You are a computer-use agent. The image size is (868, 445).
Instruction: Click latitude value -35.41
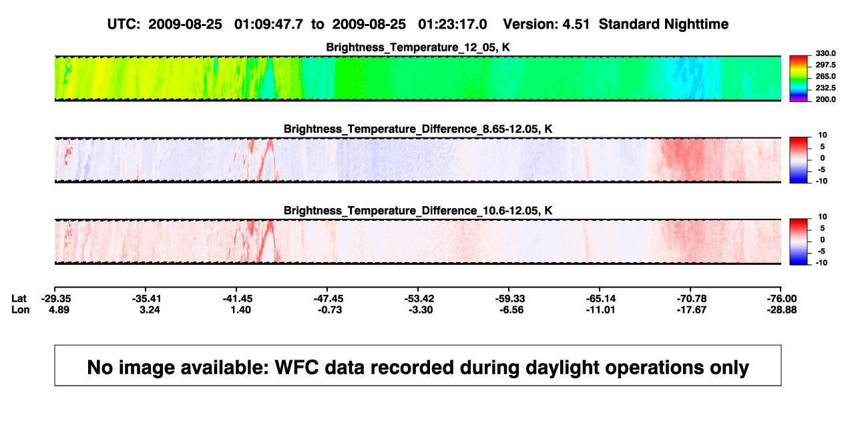click(146, 298)
